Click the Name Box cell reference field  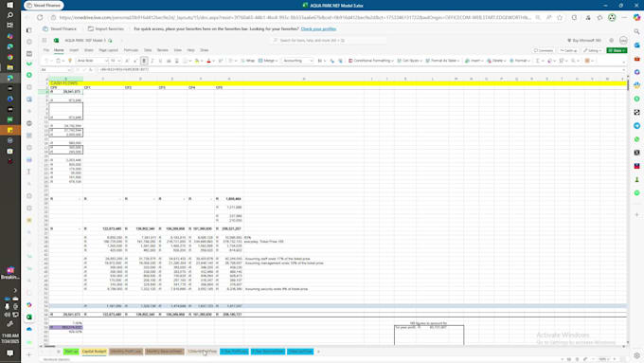(x=56, y=69)
